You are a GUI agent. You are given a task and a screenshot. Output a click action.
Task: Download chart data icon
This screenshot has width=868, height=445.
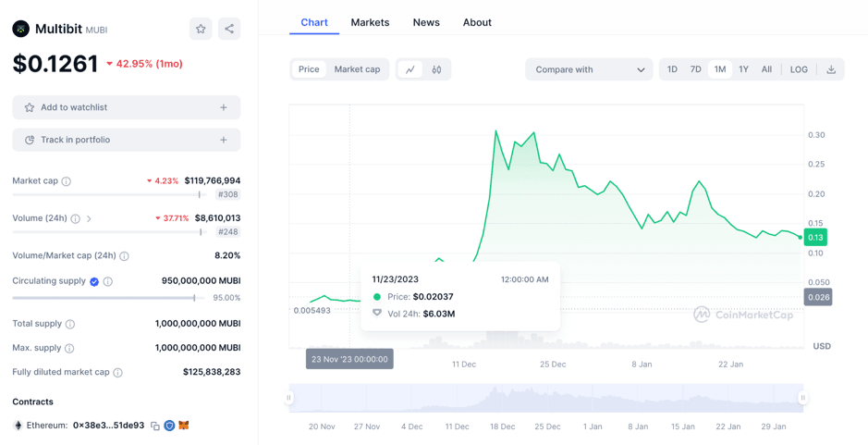coord(831,69)
